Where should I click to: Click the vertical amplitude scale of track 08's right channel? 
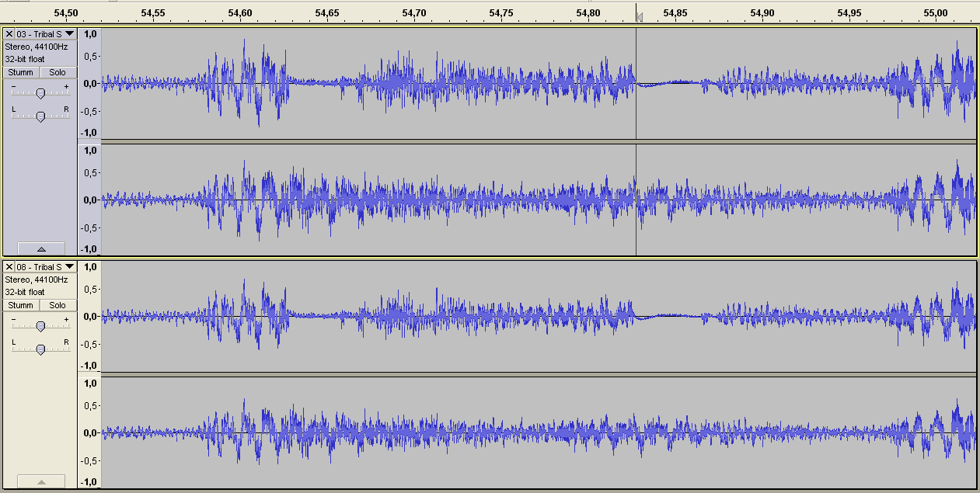point(89,433)
